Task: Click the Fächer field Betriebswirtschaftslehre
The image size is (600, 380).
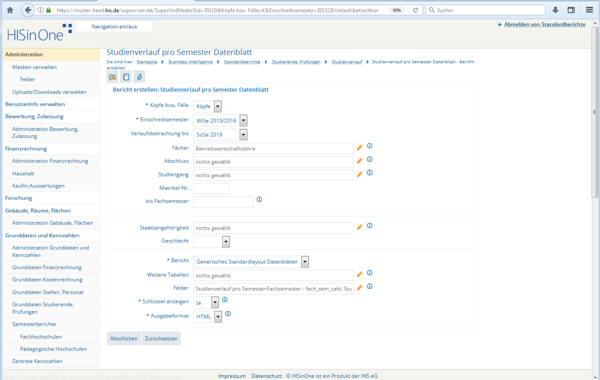Action: click(x=273, y=148)
